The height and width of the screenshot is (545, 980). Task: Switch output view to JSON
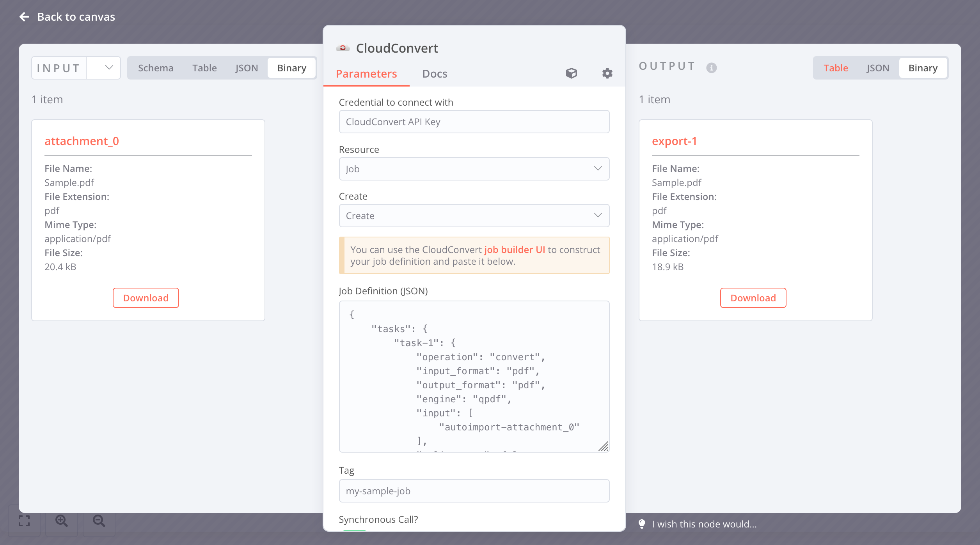[878, 68]
